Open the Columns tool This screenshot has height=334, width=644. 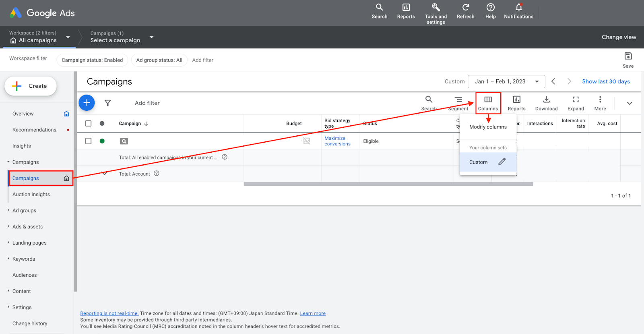pyautogui.click(x=488, y=103)
